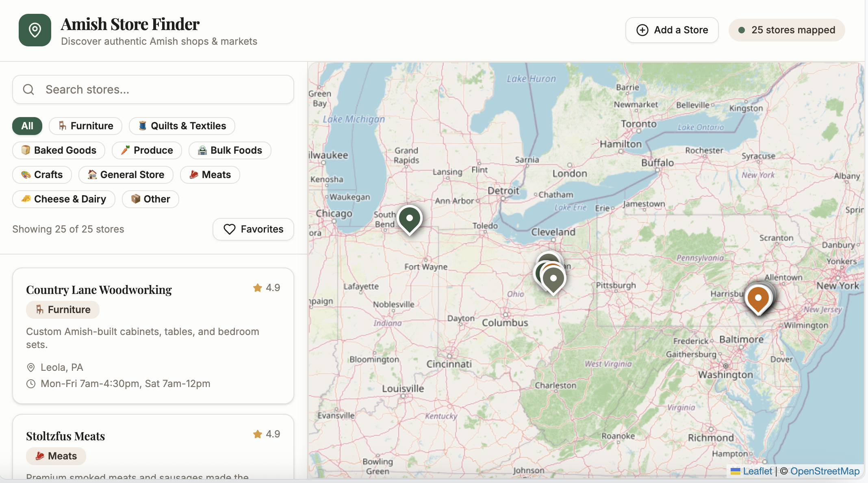Click the Showing 25 of 25 stores text
The image size is (868, 483).
68,229
